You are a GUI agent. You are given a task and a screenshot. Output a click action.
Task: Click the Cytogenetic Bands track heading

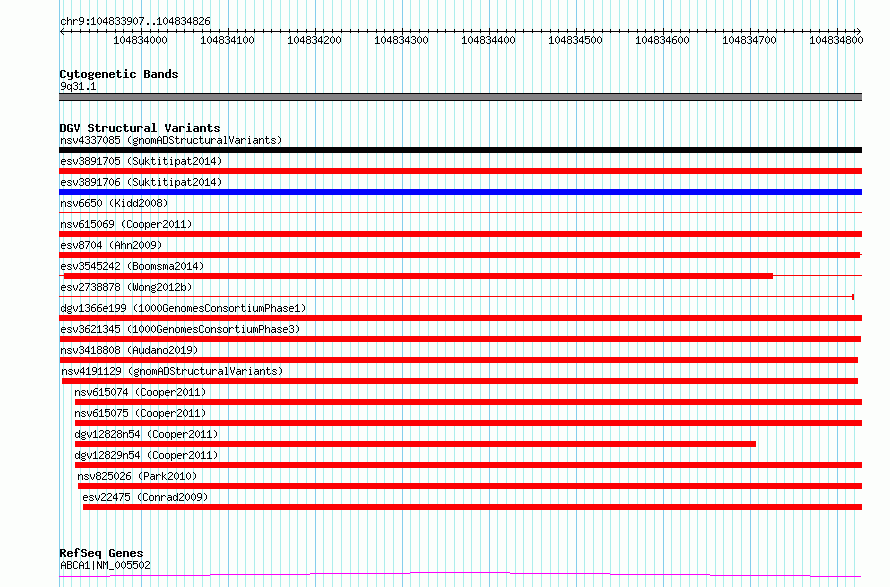[119, 74]
